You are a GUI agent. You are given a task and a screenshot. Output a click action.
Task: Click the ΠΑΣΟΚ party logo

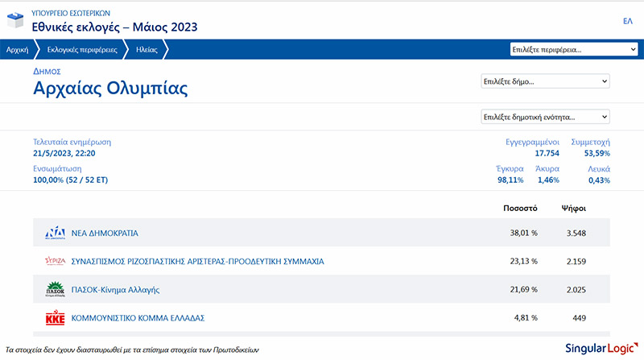tap(55, 289)
